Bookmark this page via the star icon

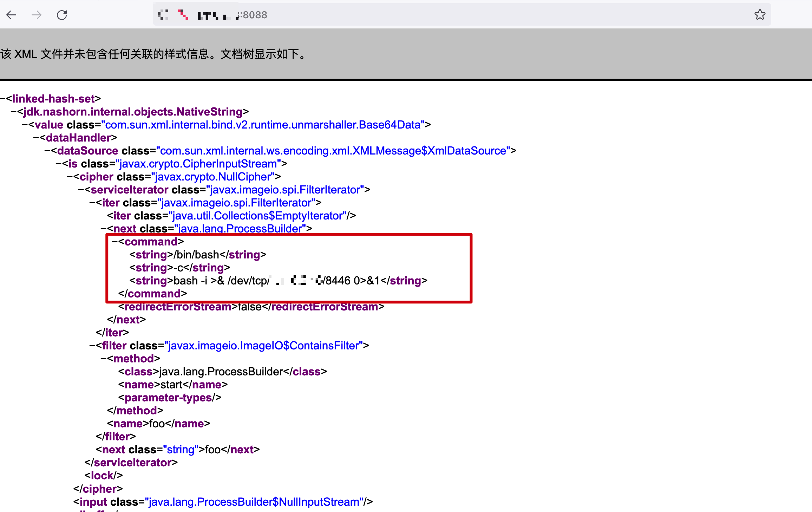click(760, 15)
